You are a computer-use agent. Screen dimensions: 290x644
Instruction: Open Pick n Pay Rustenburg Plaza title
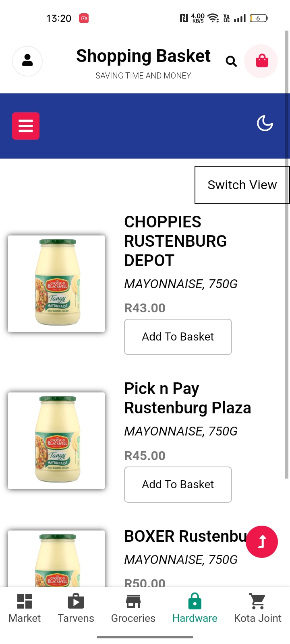(x=187, y=398)
